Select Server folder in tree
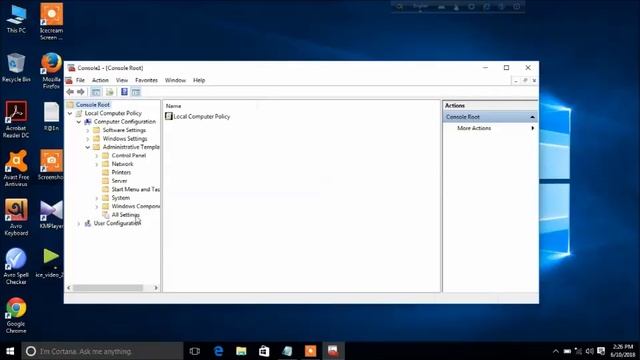This screenshot has height=360, width=640. 119,181
